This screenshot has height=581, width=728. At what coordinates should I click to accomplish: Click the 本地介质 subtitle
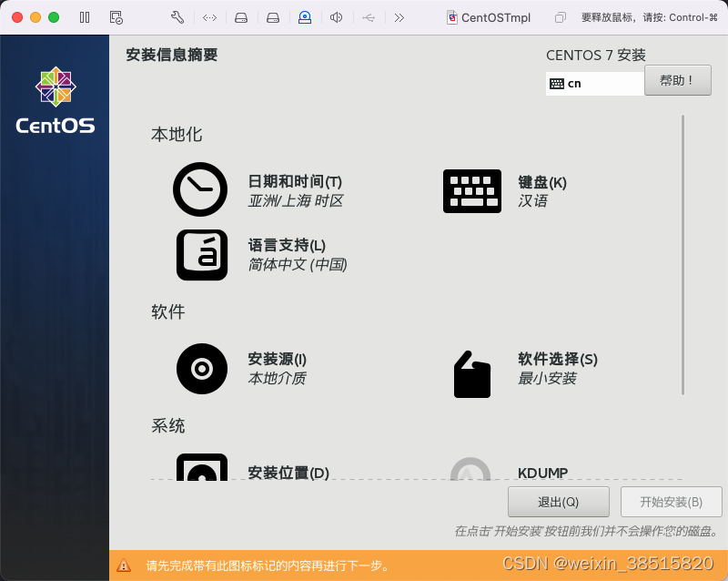click(x=278, y=378)
